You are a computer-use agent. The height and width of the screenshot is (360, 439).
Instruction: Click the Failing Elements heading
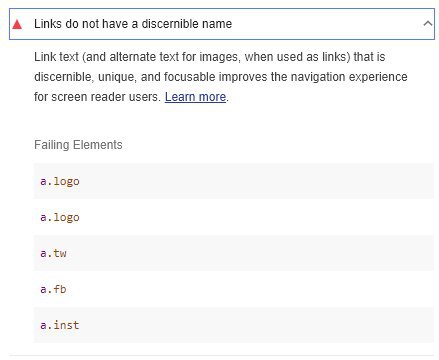click(x=78, y=145)
